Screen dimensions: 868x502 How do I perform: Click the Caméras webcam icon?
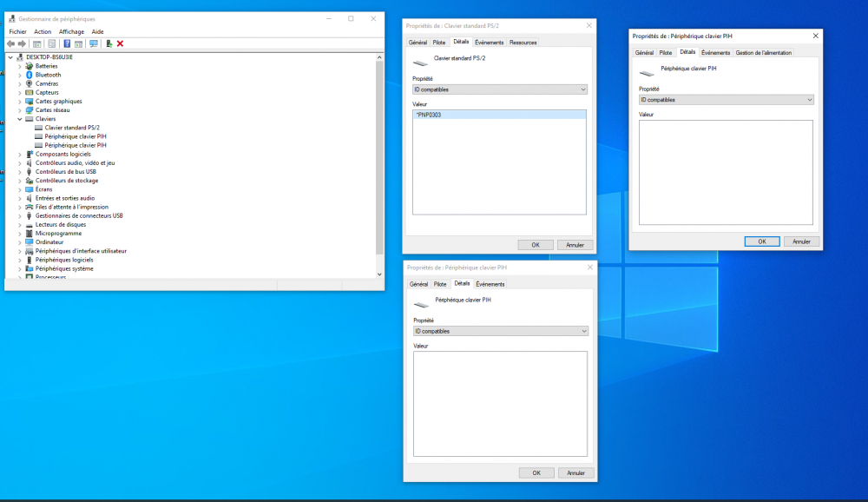pos(30,83)
